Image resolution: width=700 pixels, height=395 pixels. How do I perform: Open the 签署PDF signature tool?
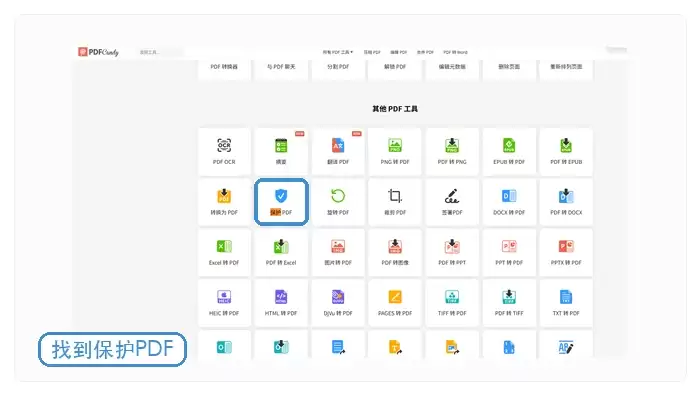452,202
